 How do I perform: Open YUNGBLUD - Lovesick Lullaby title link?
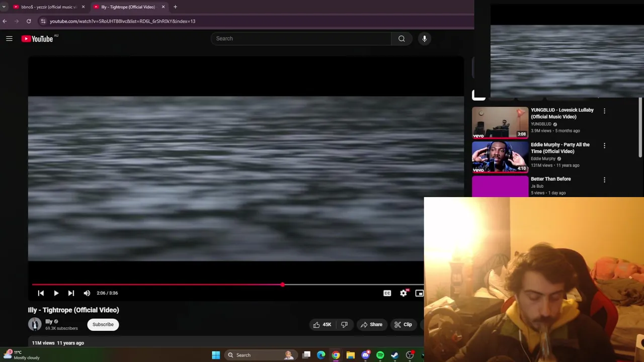(562, 113)
